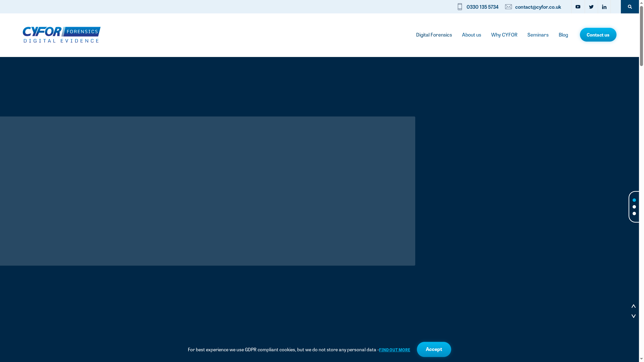
Task: Select the second carousel indicator dot
Action: [x=634, y=207]
